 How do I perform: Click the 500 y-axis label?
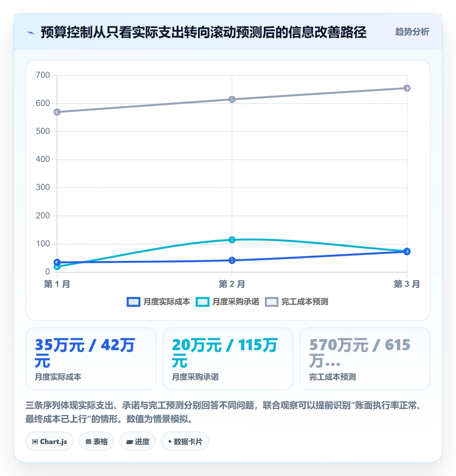point(43,131)
